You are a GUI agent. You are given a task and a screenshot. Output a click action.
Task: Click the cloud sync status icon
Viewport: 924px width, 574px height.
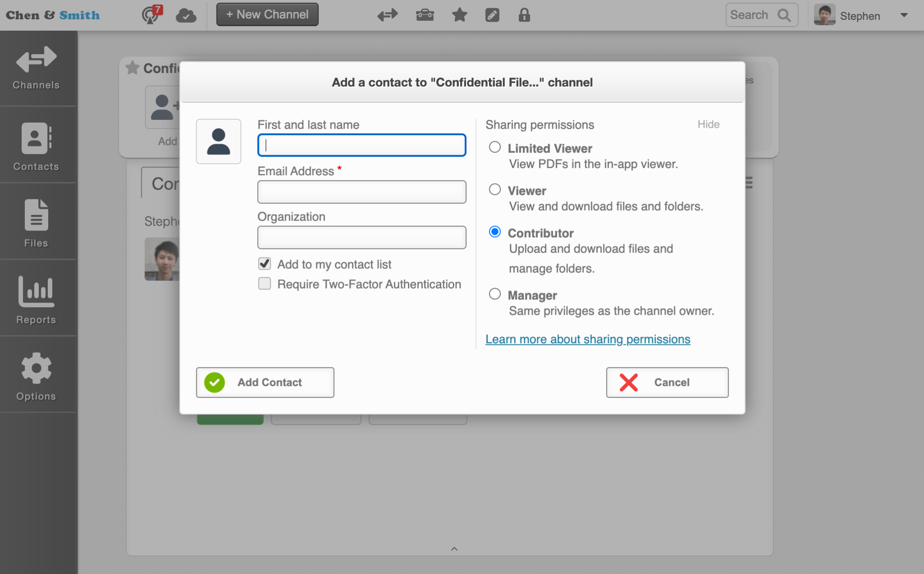(x=186, y=15)
